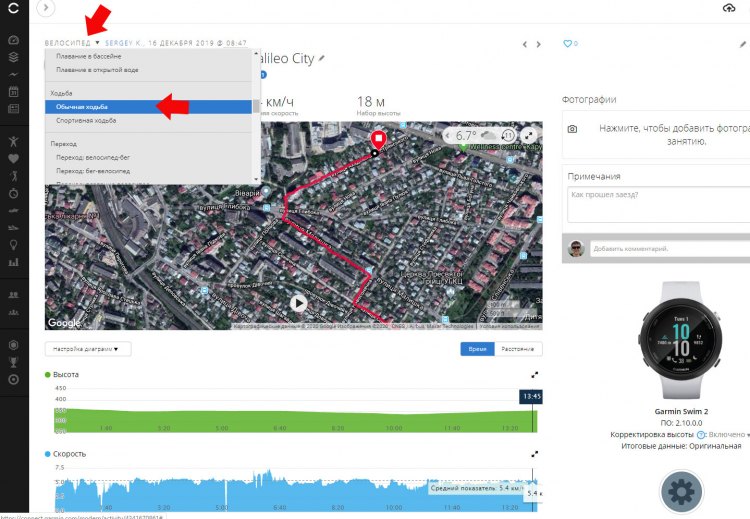Edit the activity title pencil icon
750x519 pixels.
pyautogui.click(x=321, y=58)
